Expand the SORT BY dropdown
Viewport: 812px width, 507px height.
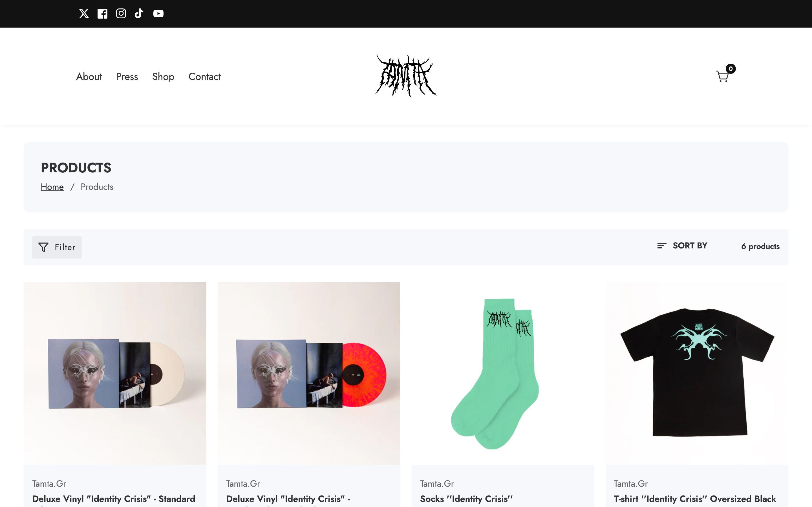click(x=682, y=246)
